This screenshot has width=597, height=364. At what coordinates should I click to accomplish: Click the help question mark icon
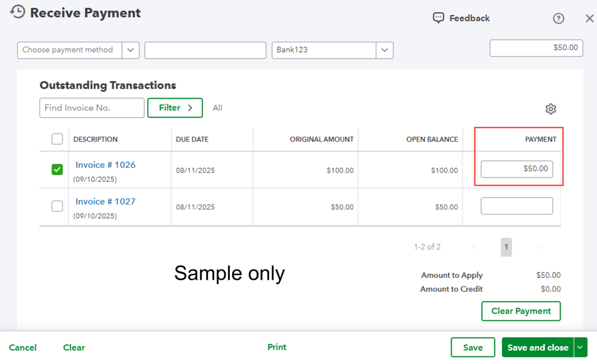pos(559,19)
